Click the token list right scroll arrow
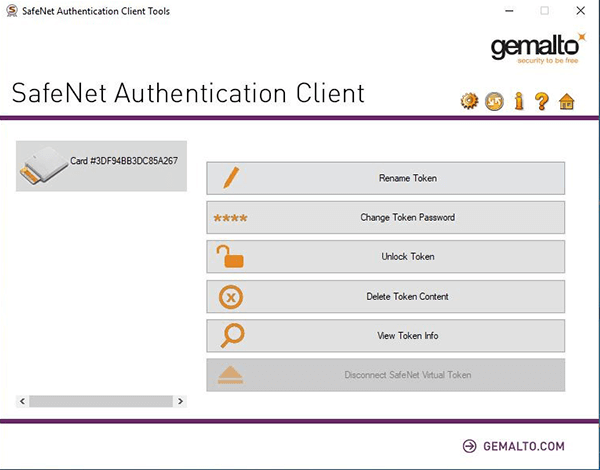The height and width of the screenshot is (470, 600). 180,401
